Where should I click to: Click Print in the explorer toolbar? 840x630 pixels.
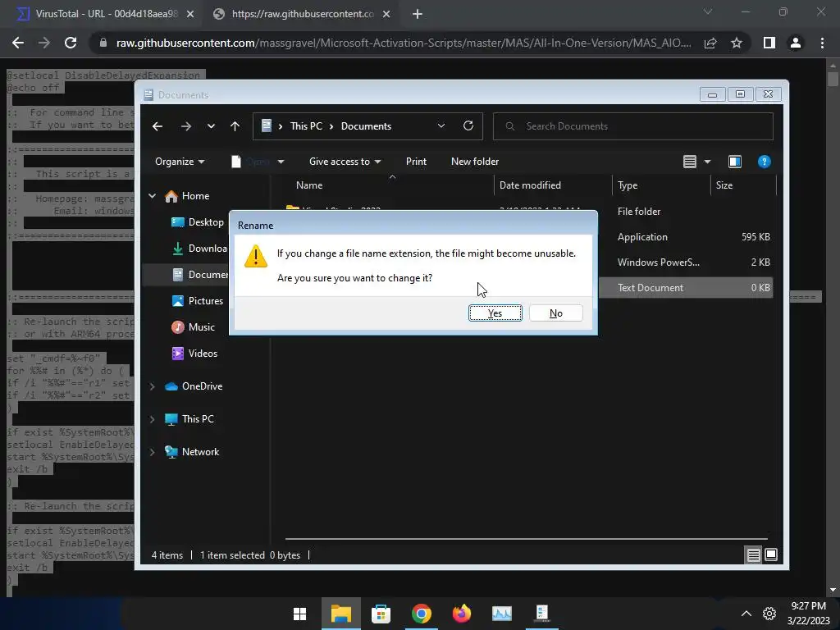coord(416,162)
